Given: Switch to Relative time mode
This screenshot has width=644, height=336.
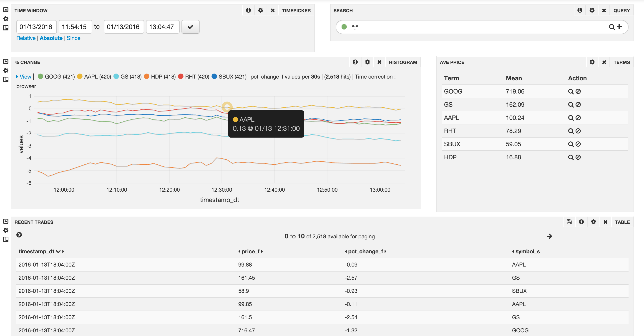Looking at the screenshot, I should pos(26,38).
